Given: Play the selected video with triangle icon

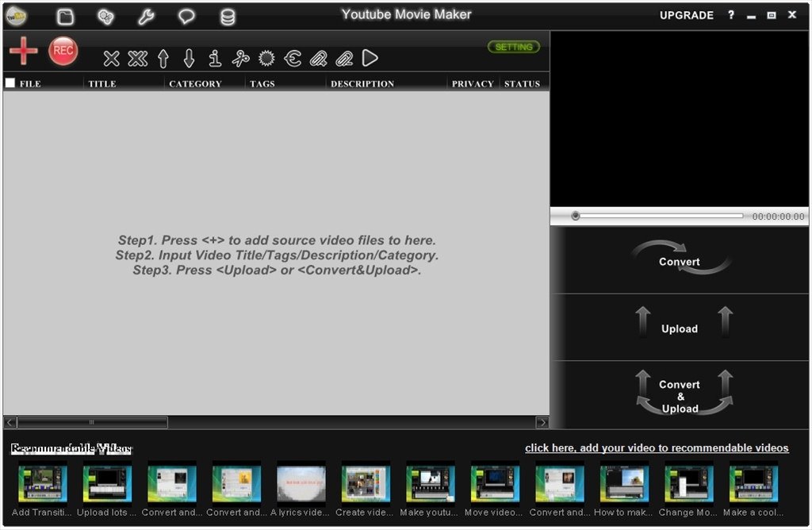Looking at the screenshot, I should [x=370, y=58].
